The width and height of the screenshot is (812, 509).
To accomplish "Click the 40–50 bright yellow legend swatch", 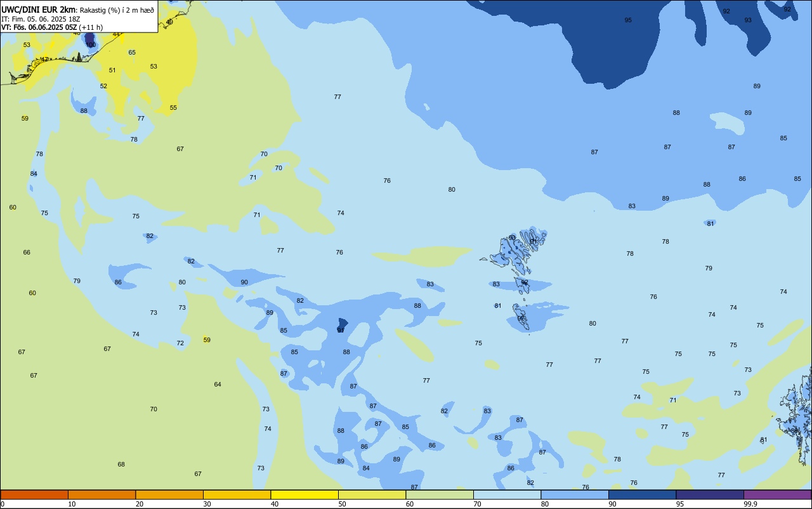I will tap(304, 494).
